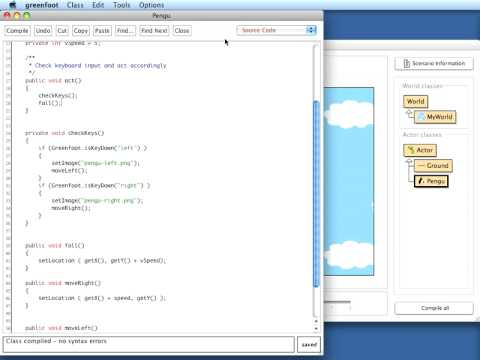
Task: Click the saved status indicator
Action: (309, 345)
